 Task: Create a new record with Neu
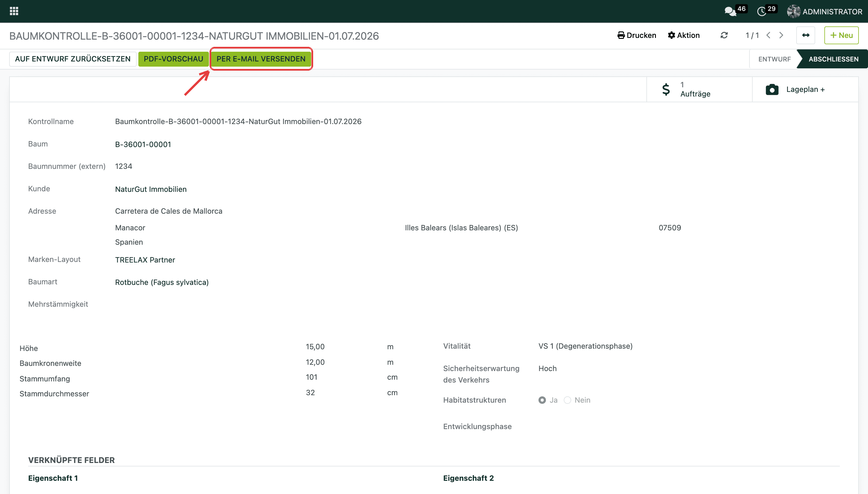[x=841, y=35]
